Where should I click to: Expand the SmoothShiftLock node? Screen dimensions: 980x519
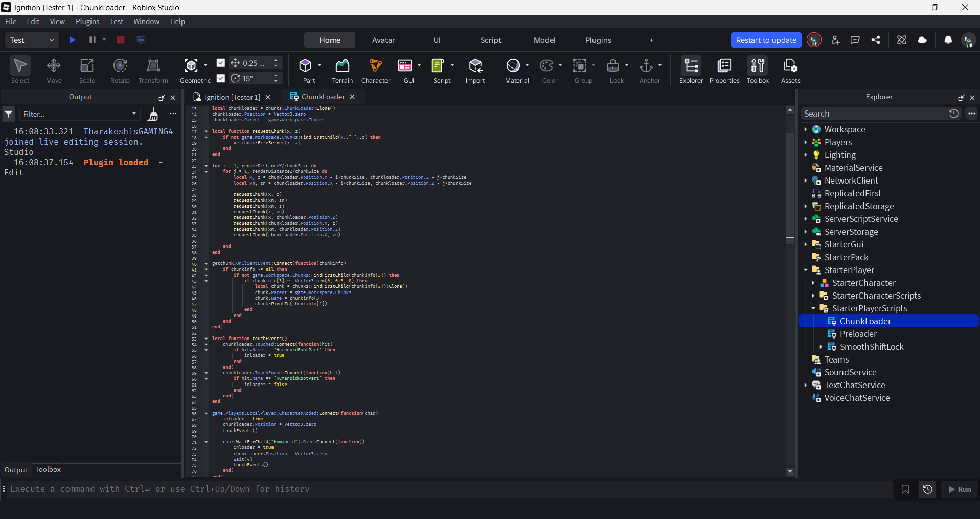[821, 347]
